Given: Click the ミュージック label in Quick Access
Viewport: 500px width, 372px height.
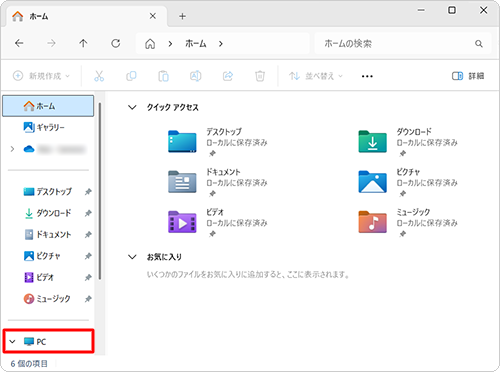Looking at the screenshot, I should (x=413, y=212).
